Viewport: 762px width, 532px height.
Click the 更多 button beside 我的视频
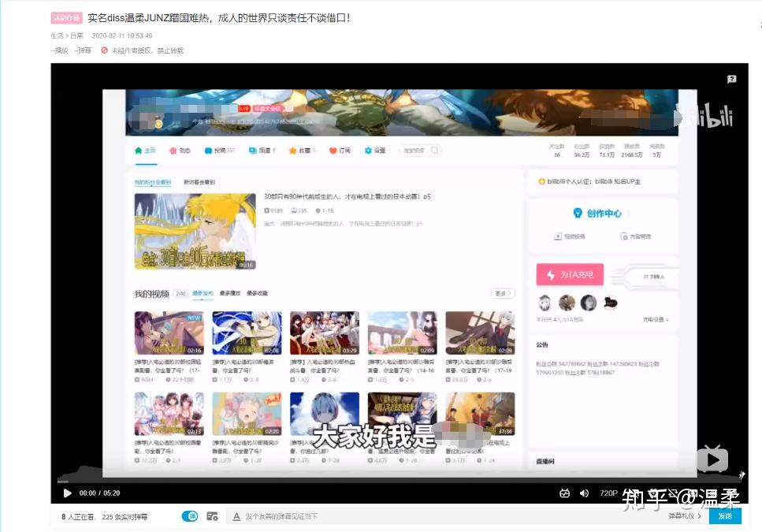coord(503,293)
